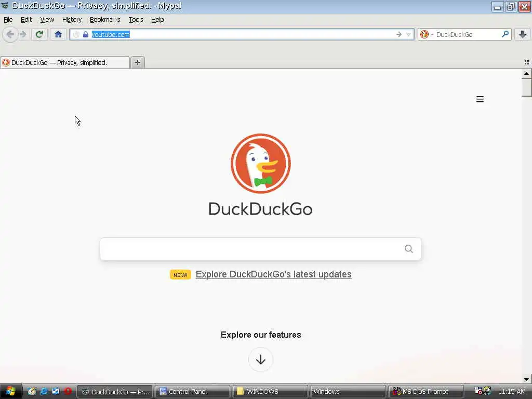Switch to DuckDuckGo taskbar button

pos(115,392)
